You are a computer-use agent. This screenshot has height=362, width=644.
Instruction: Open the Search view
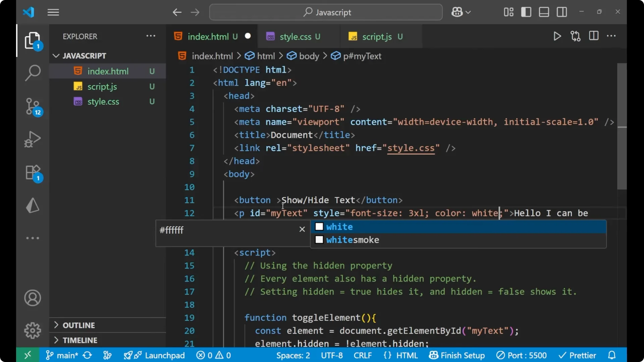33,73
